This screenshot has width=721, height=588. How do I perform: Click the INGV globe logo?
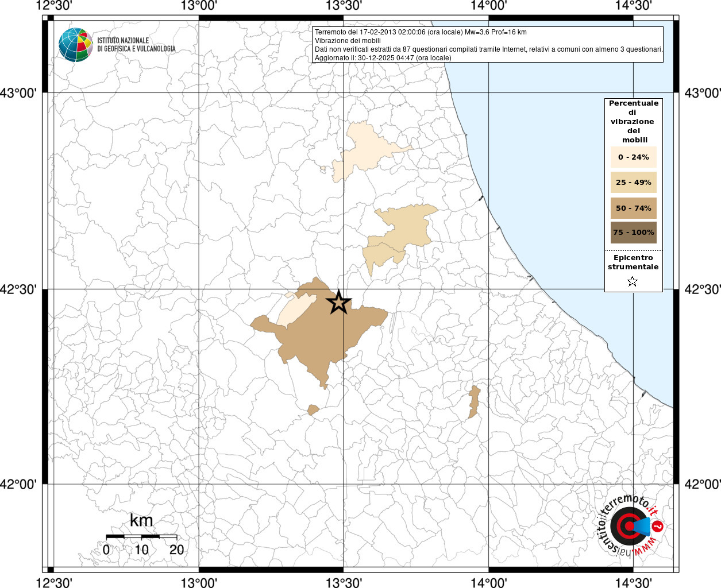75,45
